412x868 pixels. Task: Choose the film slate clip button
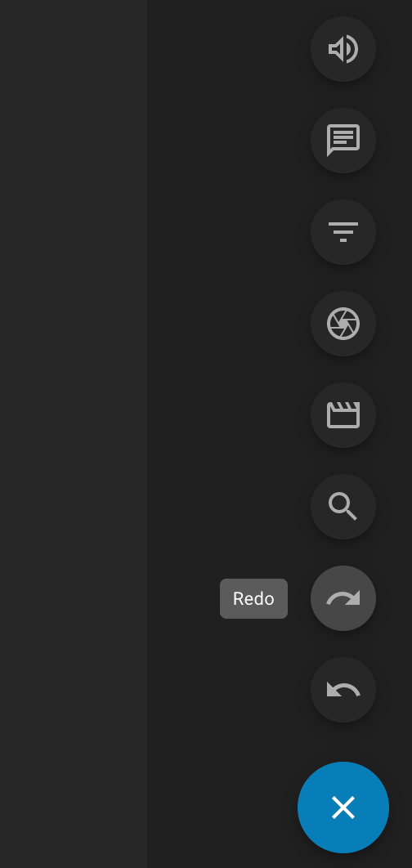[343, 415]
